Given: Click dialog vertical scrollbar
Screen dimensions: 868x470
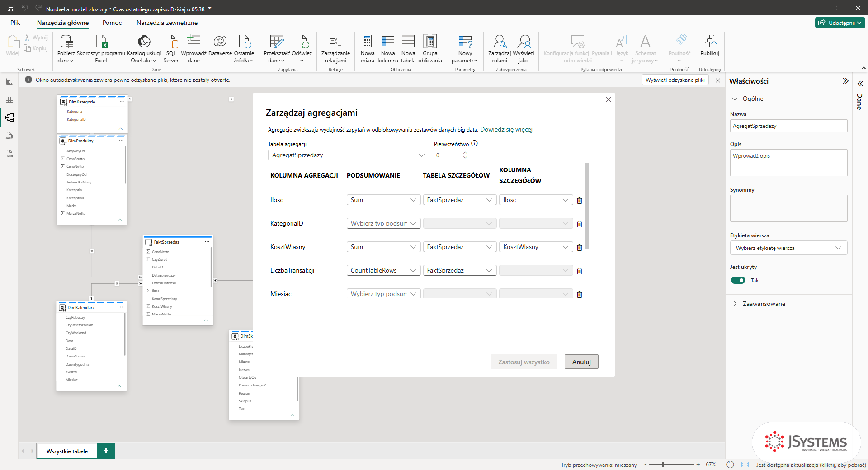Looking at the screenshot, I should [587, 206].
